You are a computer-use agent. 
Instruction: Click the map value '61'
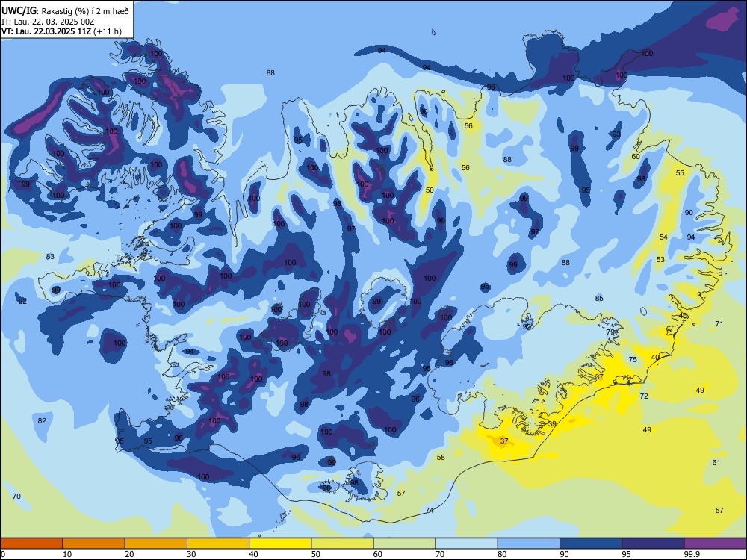716,462
